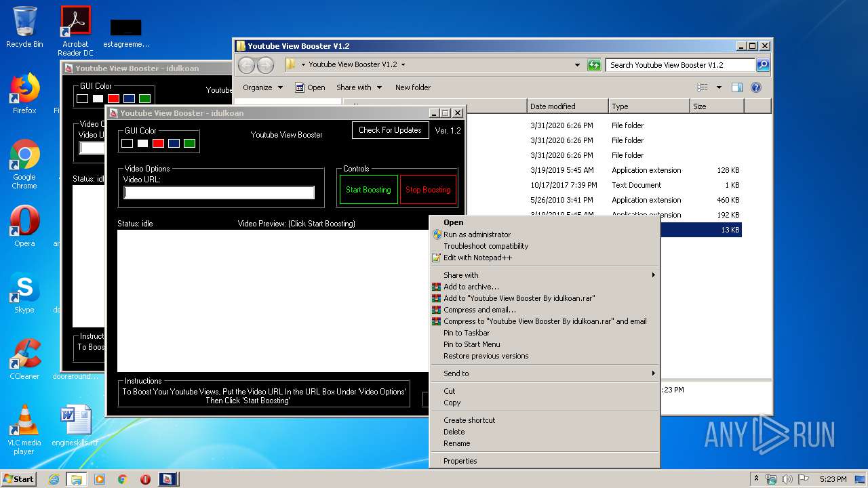Select Create shortcut entry

pyautogui.click(x=545, y=420)
